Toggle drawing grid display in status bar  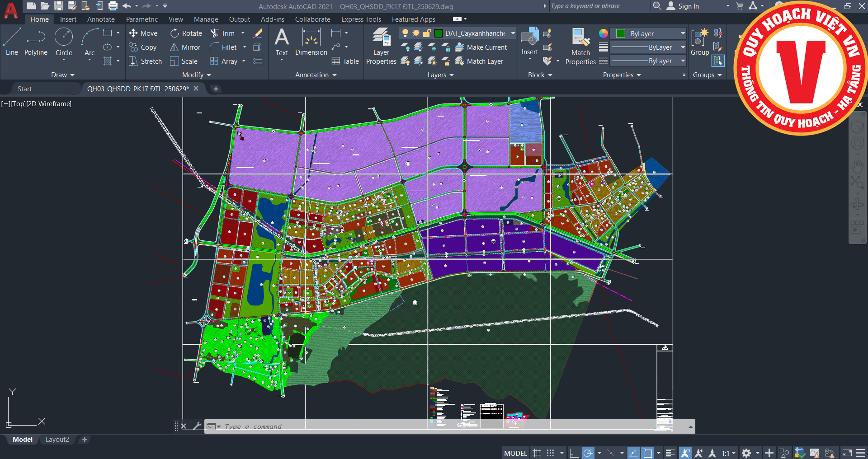pos(537,453)
